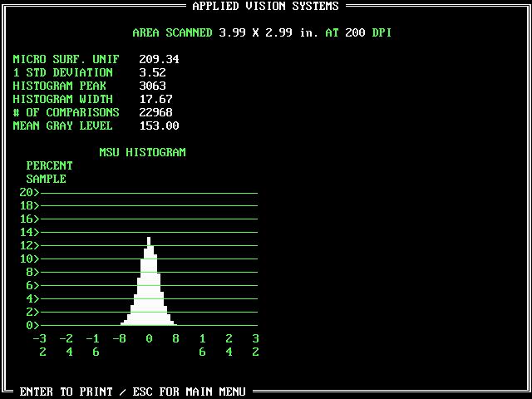This screenshot has height=399, width=532.
Task: Click the value 209.34
Action: (159, 59)
